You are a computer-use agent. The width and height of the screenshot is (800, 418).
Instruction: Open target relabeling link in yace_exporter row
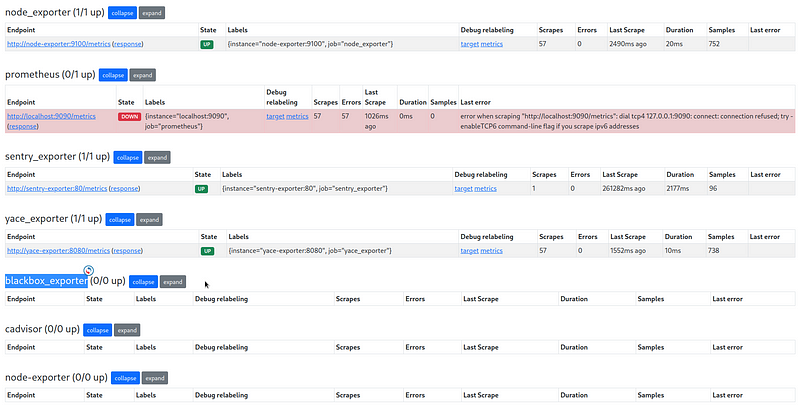[469, 251]
